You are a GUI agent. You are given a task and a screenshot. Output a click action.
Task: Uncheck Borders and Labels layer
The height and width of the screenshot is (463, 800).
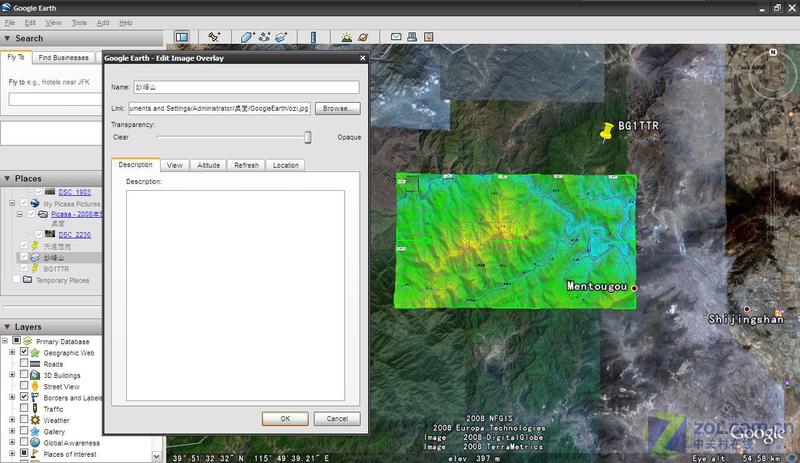(24, 397)
